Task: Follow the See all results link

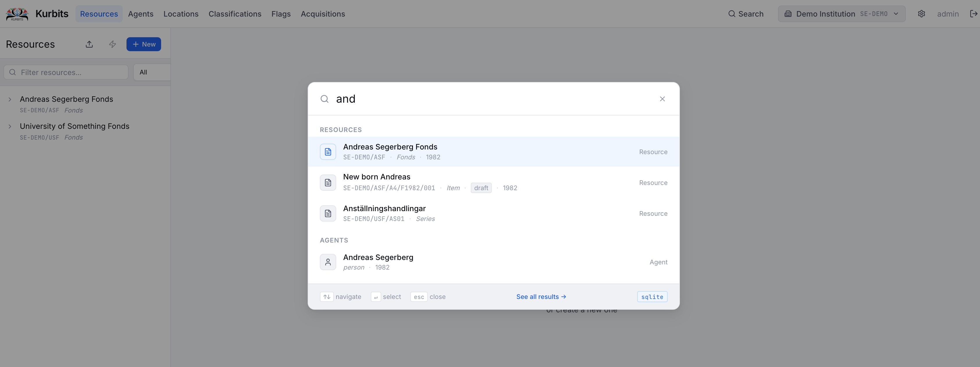Action: point(541,297)
